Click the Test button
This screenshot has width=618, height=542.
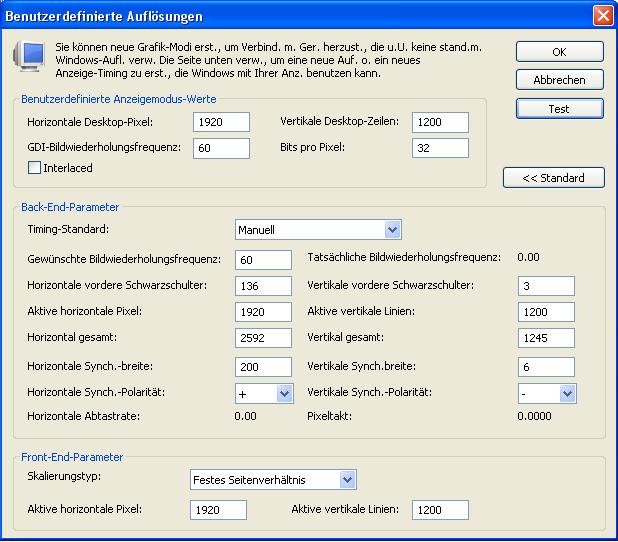pos(559,108)
